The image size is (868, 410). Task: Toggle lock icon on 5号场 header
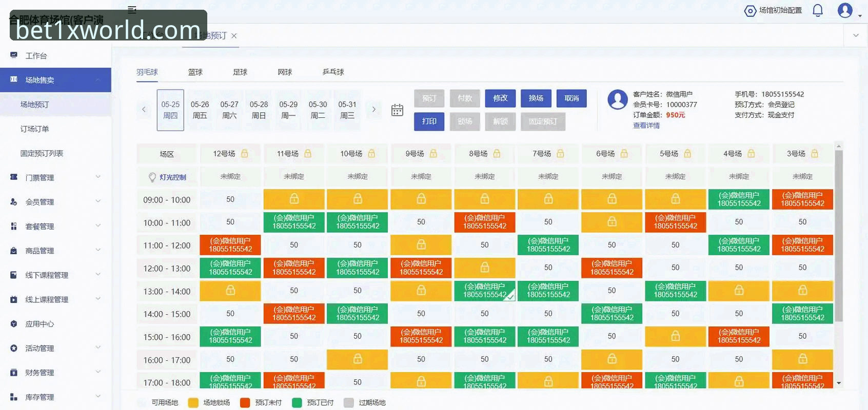[687, 154]
